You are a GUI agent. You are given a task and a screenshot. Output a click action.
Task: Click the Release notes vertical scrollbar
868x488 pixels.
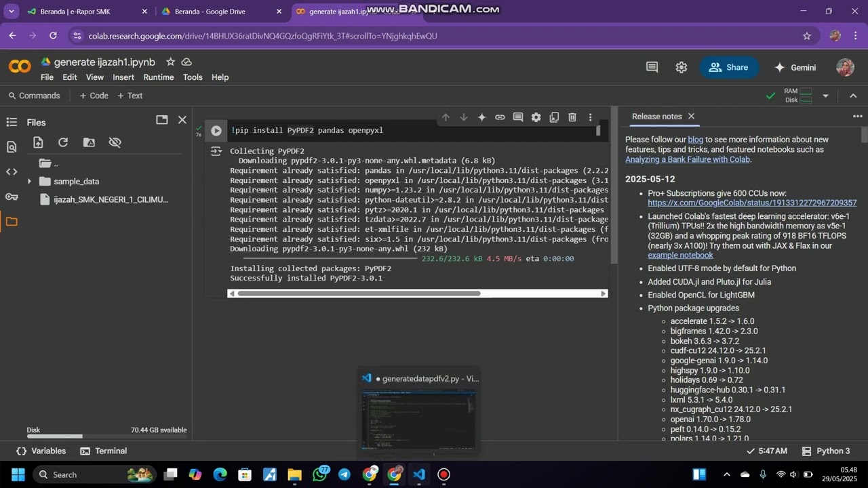(x=864, y=135)
